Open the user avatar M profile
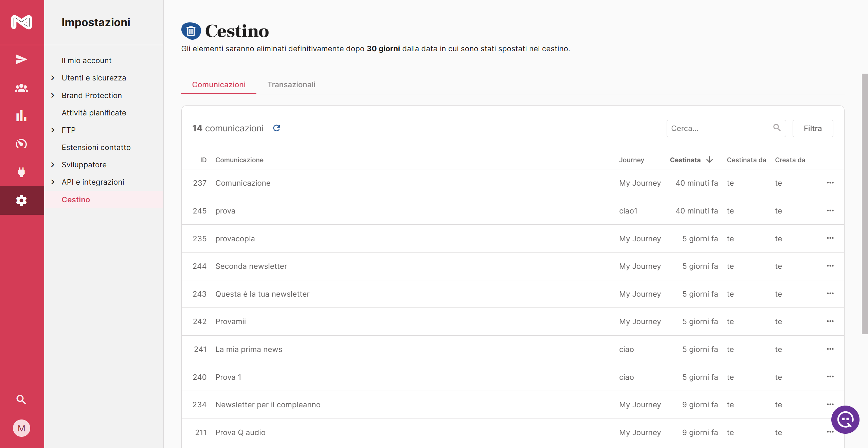868x448 pixels. click(x=21, y=428)
